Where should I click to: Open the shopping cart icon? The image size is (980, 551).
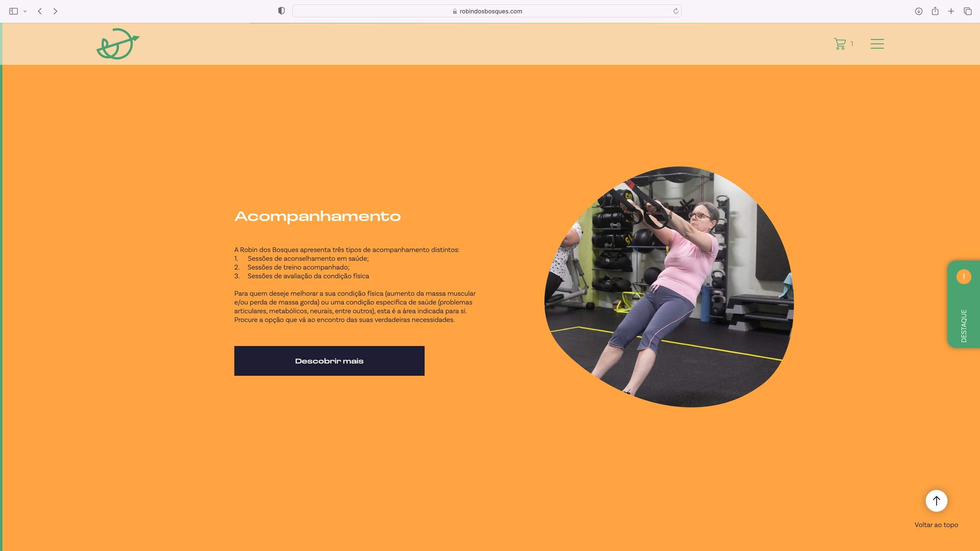[x=840, y=43]
